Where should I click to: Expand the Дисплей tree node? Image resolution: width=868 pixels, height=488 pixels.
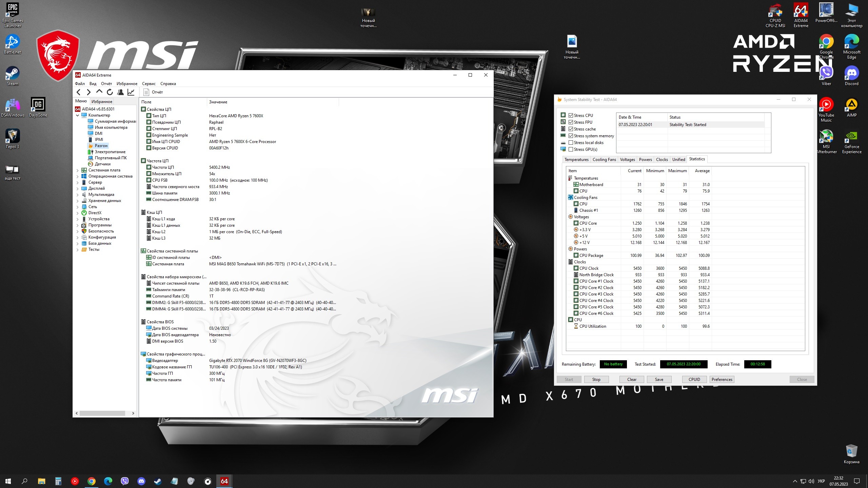pyautogui.click(x=77, y=188)
